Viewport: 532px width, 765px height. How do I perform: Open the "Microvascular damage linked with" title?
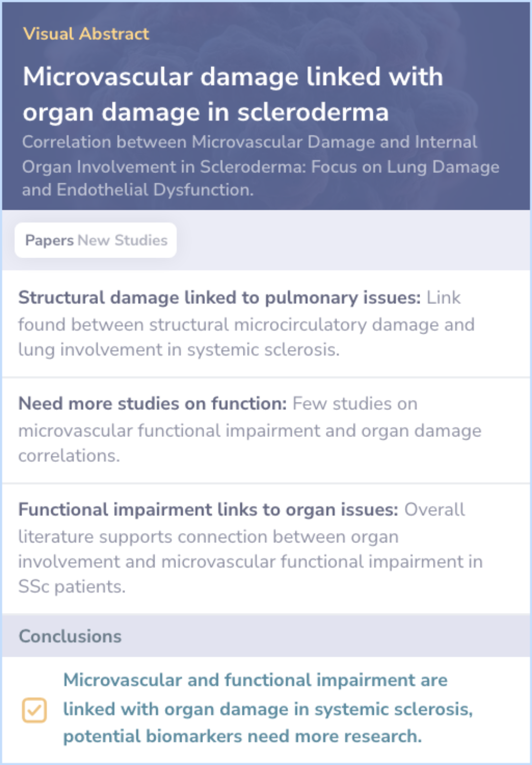[233, 77]
